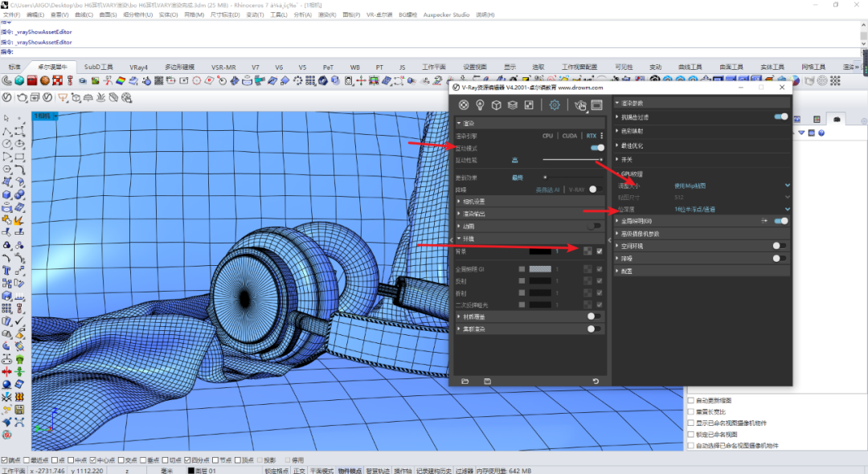This screenshot has height=474, width=868.
Task: Click the red circle icon in Rhino toolbar
Action: coord(197,81)
